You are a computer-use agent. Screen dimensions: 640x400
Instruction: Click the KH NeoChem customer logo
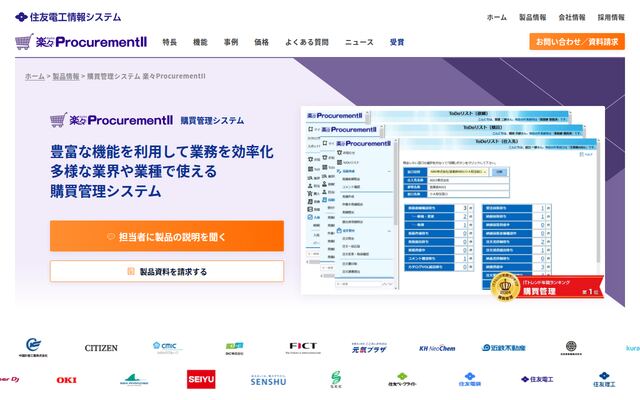[437, 348]
